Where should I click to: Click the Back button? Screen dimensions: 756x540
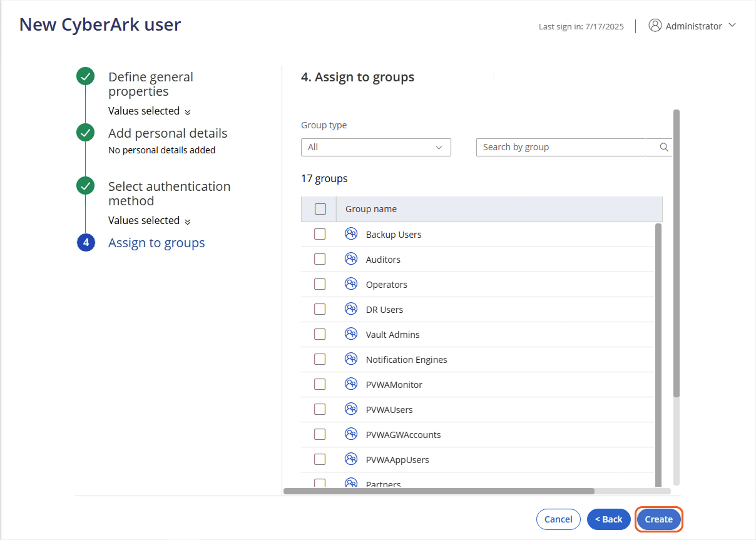coord(609,519)
